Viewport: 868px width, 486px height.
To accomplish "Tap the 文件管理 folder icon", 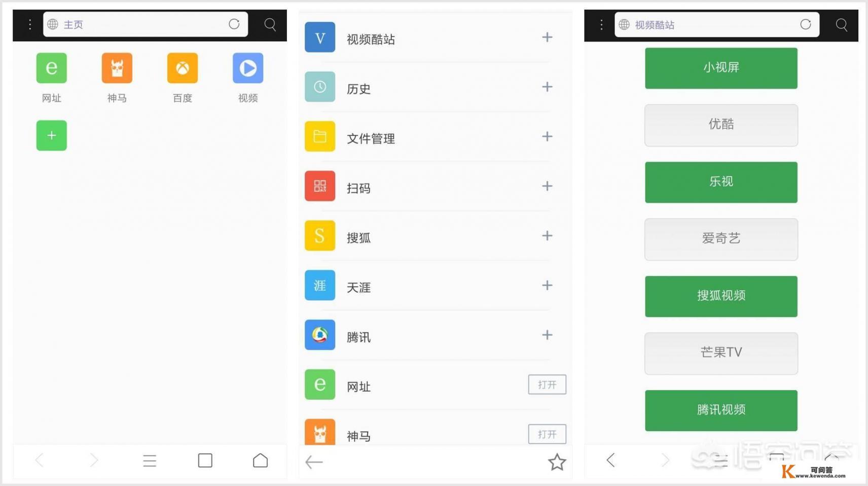I will 320,136.
